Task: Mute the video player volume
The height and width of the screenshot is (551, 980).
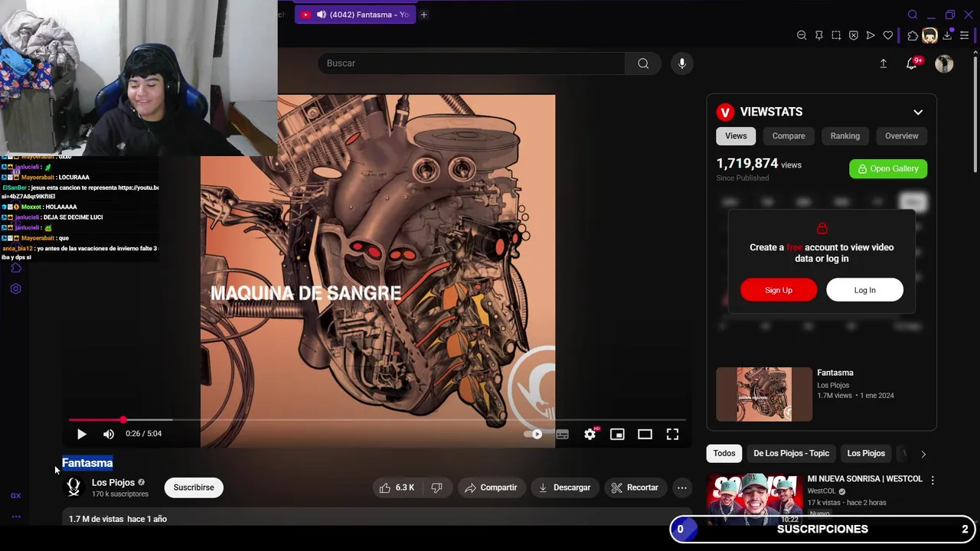Action: click(109, 434)
